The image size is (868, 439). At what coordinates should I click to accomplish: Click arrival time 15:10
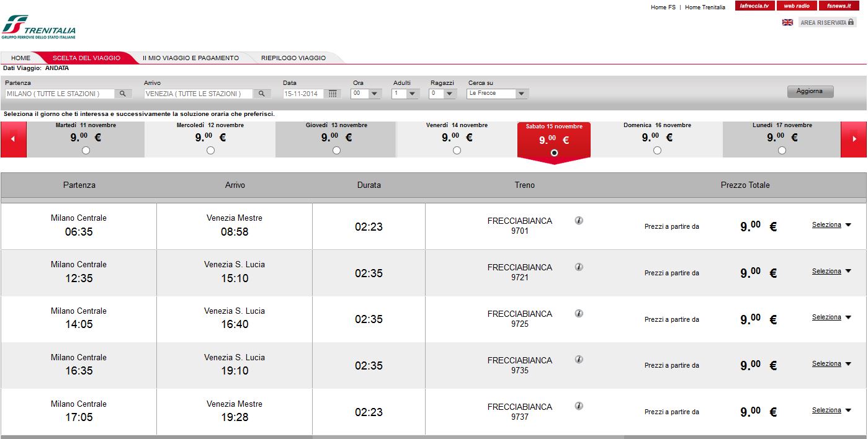pos(235,278)
